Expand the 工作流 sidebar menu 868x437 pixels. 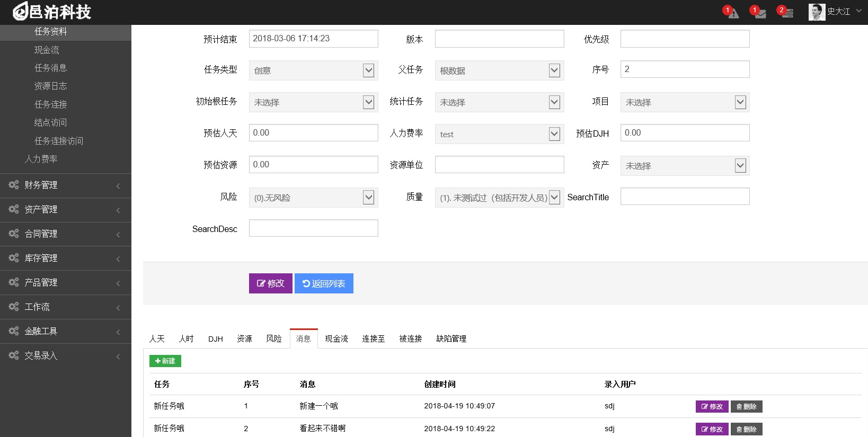pos(65,307)
